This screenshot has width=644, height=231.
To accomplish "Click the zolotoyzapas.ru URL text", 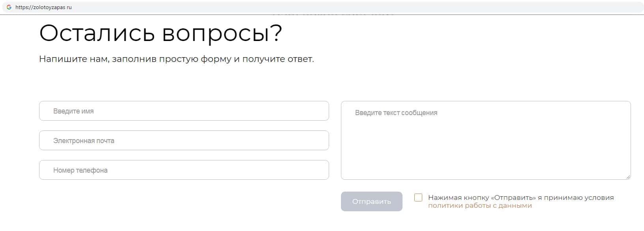I will pyautogui.click(x=43, y=7).
